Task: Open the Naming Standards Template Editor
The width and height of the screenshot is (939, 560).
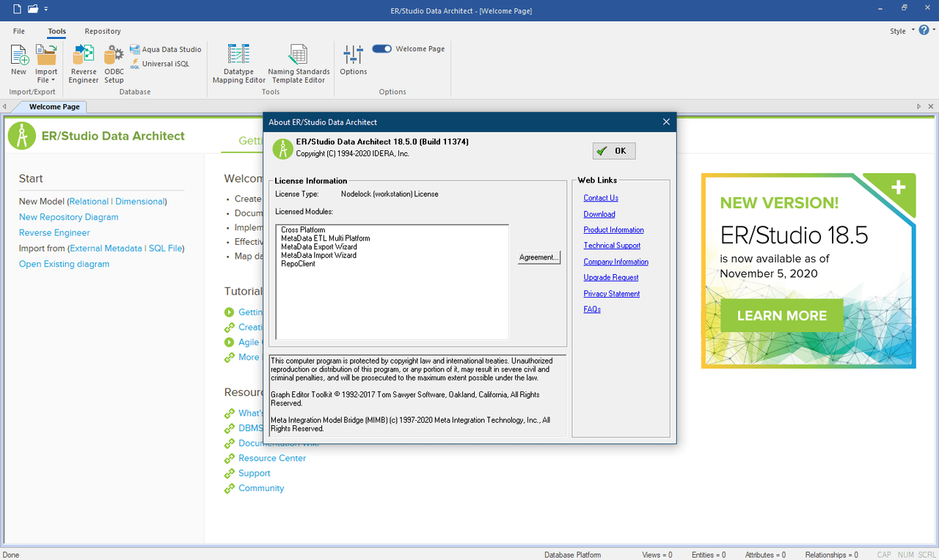Action: [x=299, y=65]
